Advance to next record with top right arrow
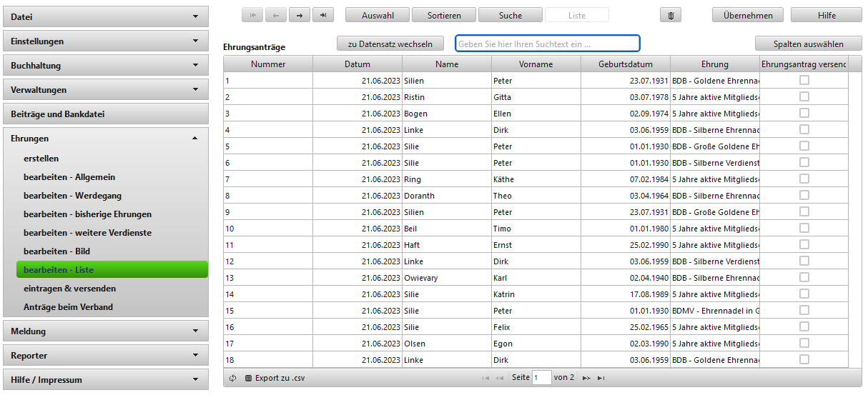Viewport: 868px width, 395px height. click(x=300, y=15)
